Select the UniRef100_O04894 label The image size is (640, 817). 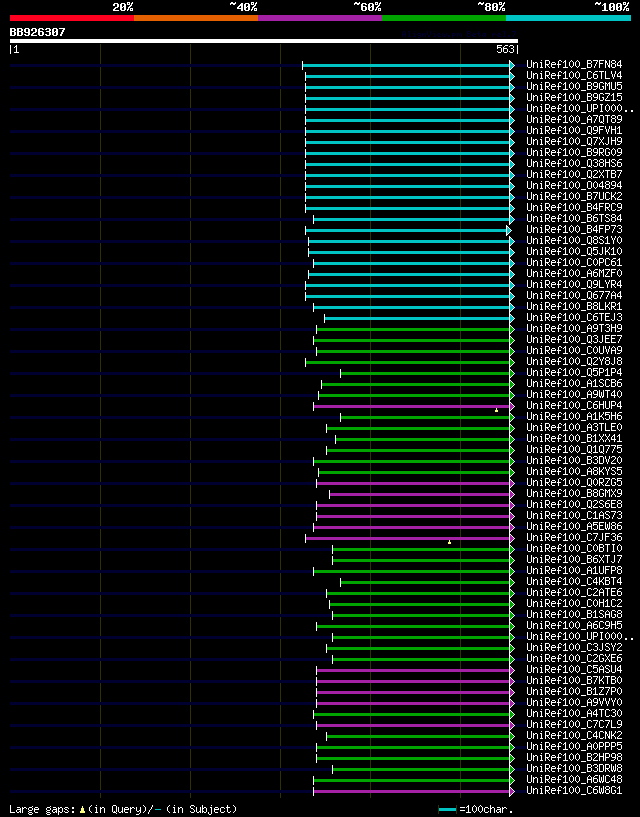click(574, 185)
